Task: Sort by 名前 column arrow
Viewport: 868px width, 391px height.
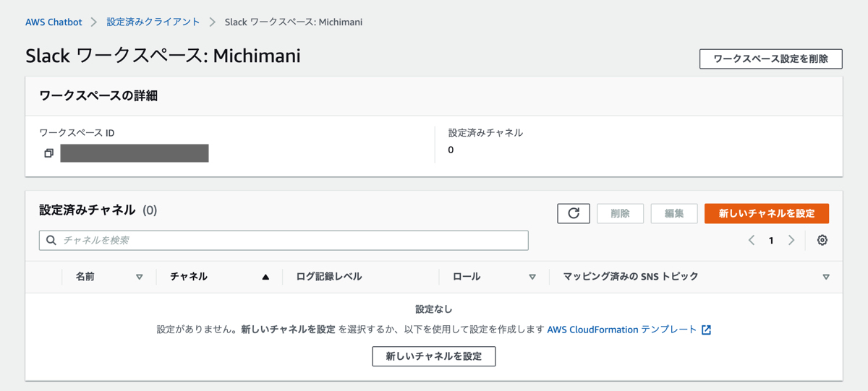Action: pos(140,278)
